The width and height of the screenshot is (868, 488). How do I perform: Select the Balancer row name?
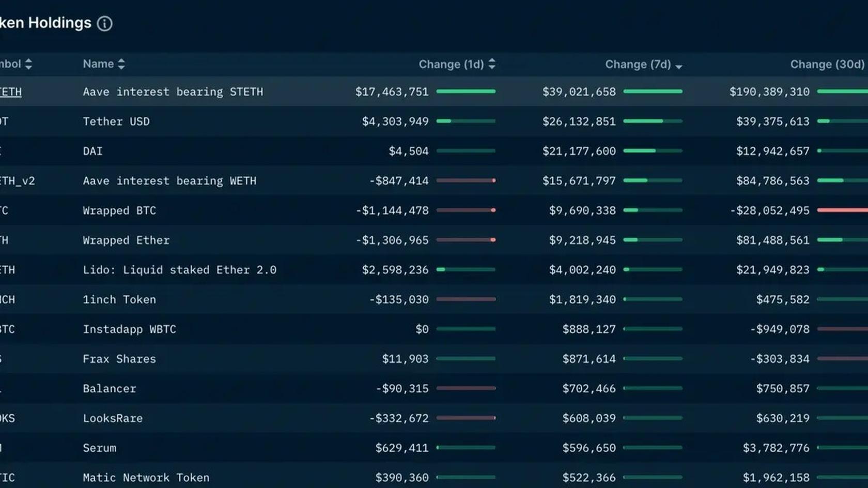(x=110, y=389)
